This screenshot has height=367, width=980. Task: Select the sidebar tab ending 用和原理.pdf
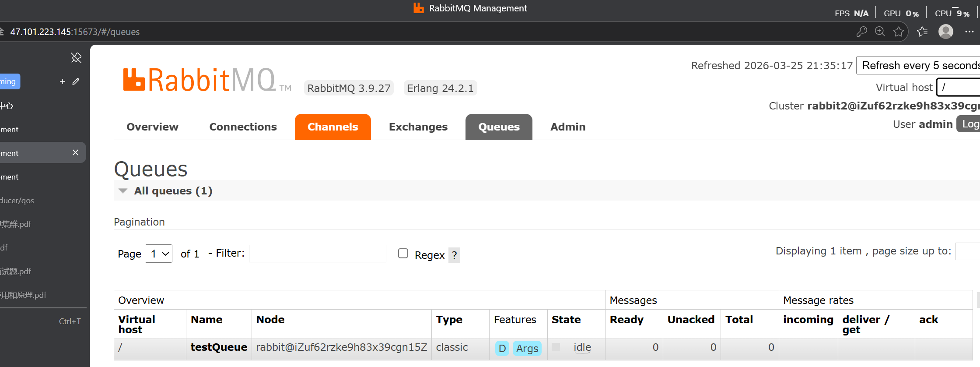(43, 295)
